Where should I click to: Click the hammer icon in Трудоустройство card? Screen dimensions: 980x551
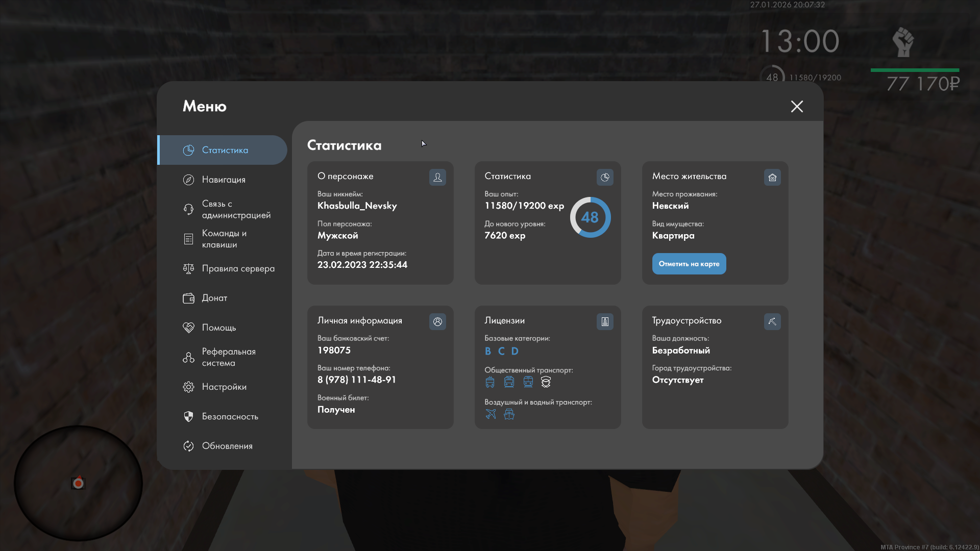click(x=772, y=321)
